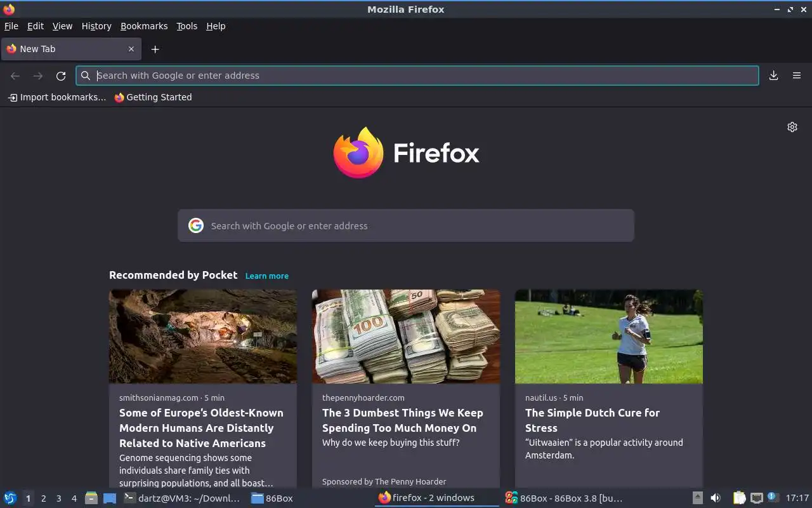Click nautil.us source text
812x508 pixels.
(x=541, y=398)
